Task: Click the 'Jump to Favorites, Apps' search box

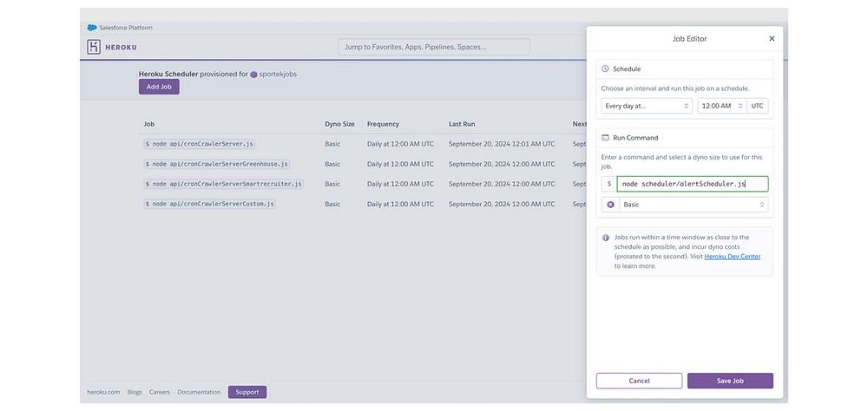Action: (x=433, y=47)
